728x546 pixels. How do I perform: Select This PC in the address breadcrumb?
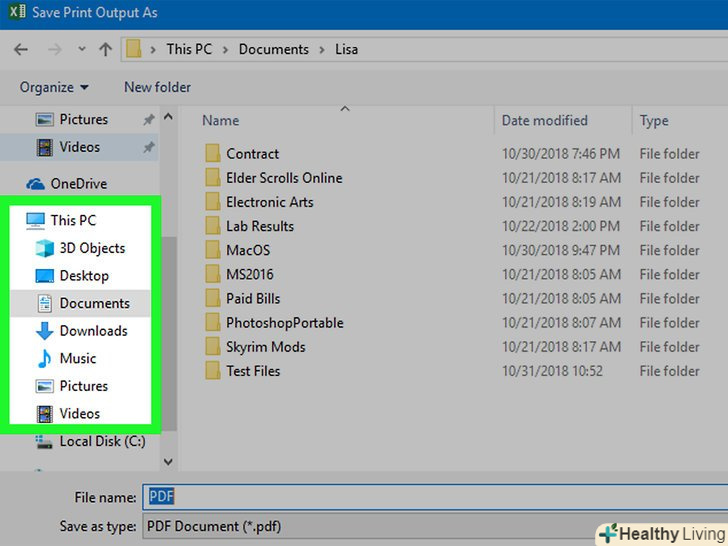[x=189, y=49]
